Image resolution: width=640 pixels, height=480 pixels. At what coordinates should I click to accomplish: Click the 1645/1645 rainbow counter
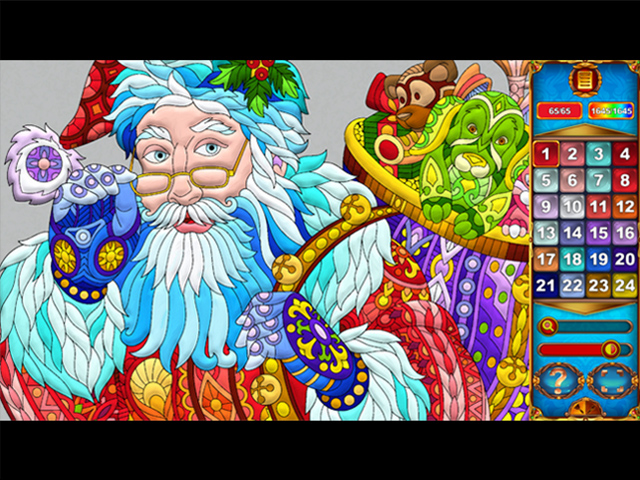[609, 112]
